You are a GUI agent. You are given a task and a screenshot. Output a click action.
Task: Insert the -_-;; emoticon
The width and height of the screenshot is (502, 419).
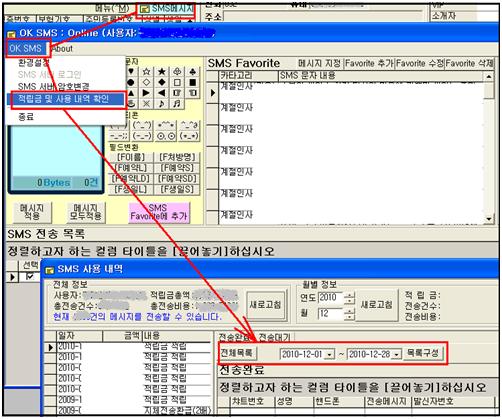(x=119, y=136)
